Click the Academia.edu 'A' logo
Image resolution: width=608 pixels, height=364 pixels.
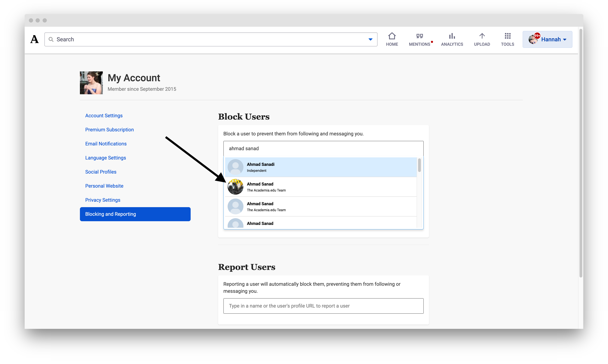click(34, 39)
